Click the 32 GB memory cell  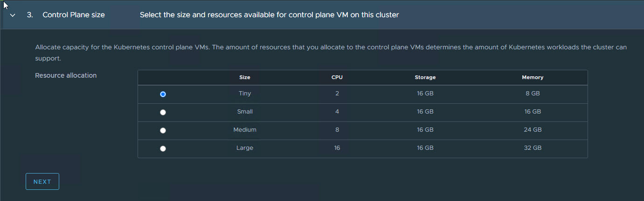[532, 148]
